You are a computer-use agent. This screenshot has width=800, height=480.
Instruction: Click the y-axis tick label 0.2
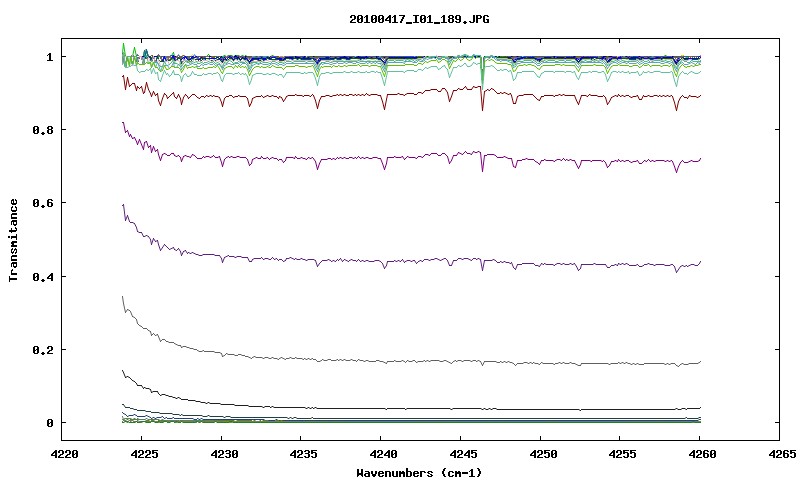click(x=43, y=350)
